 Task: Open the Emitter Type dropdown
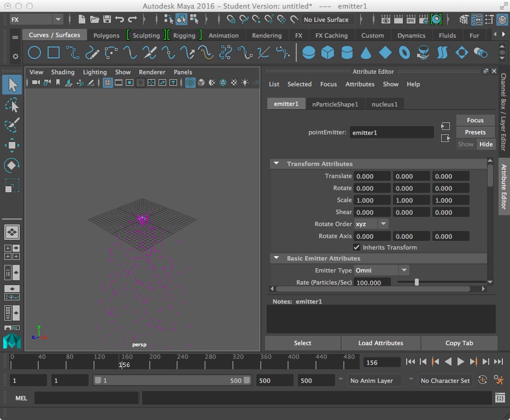point(382,270)
